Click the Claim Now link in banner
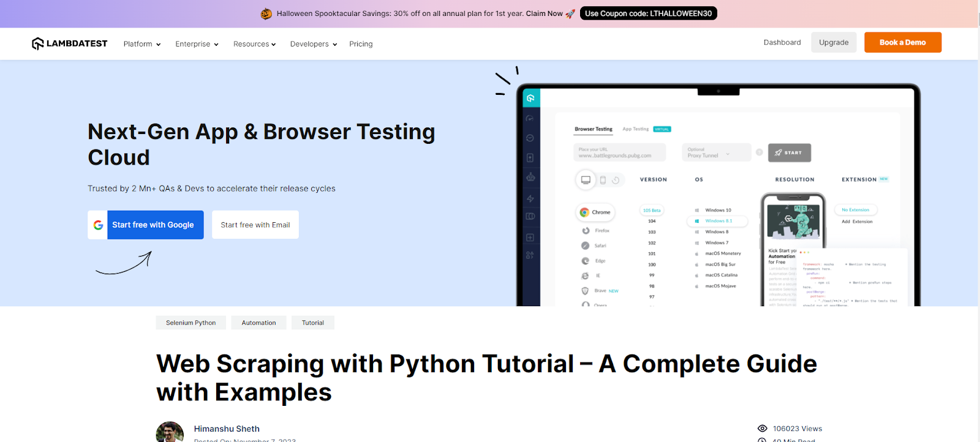Viewport: 980px width, 442px height. 544,13
